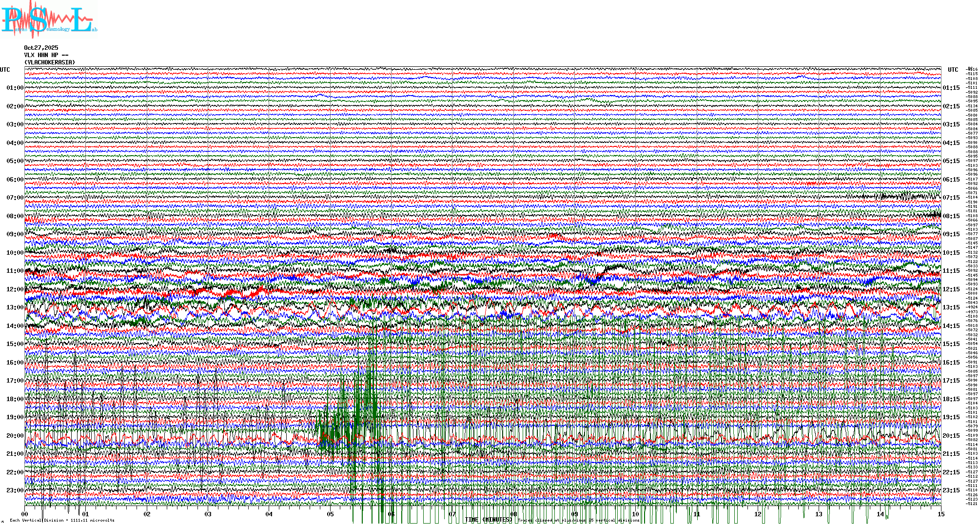
Task: Select the 12:00 hour label on left
Action: pos(15,289)
